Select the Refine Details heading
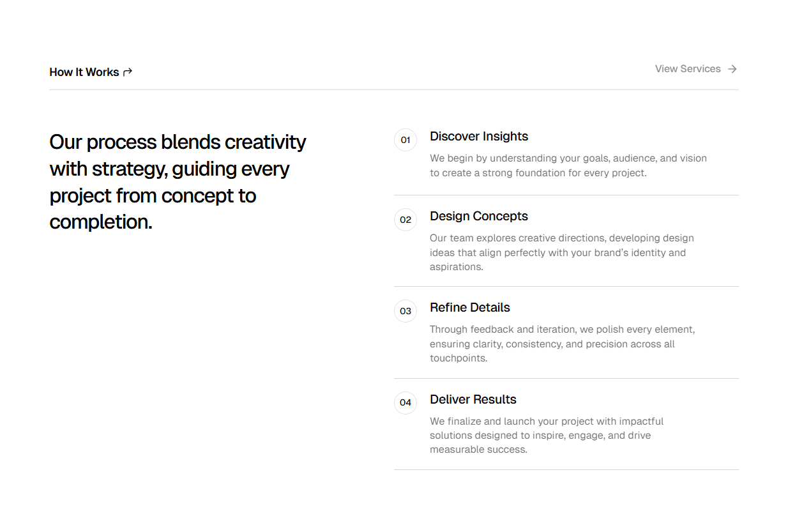Screen dimensions: 788x532 (x=470, y=307)
